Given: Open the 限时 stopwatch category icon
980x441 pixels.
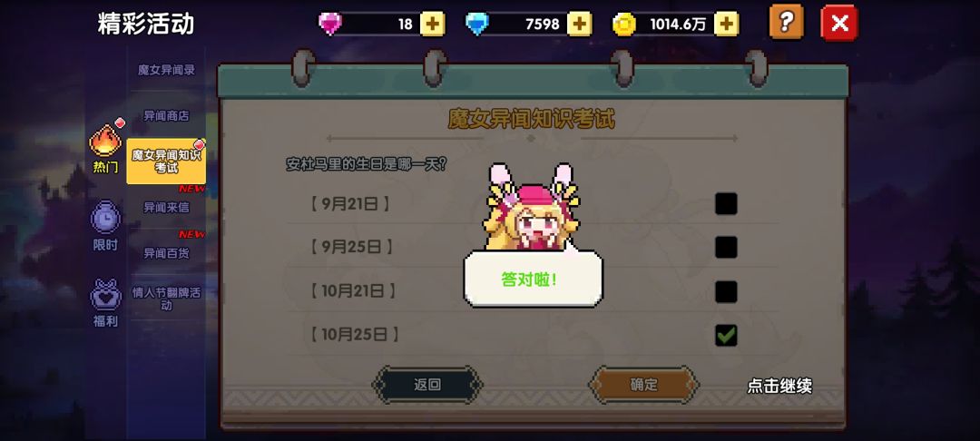Looking at the screenshot, I should click(105, 218).
